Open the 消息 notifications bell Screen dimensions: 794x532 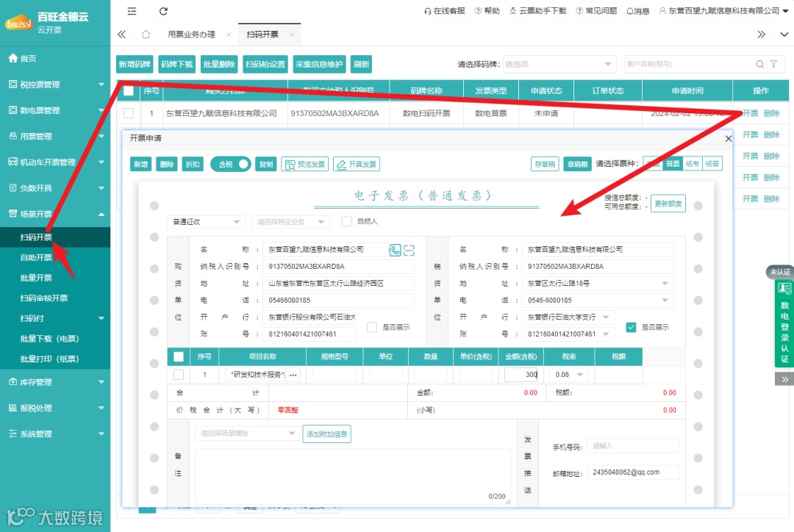click(638, 10)
